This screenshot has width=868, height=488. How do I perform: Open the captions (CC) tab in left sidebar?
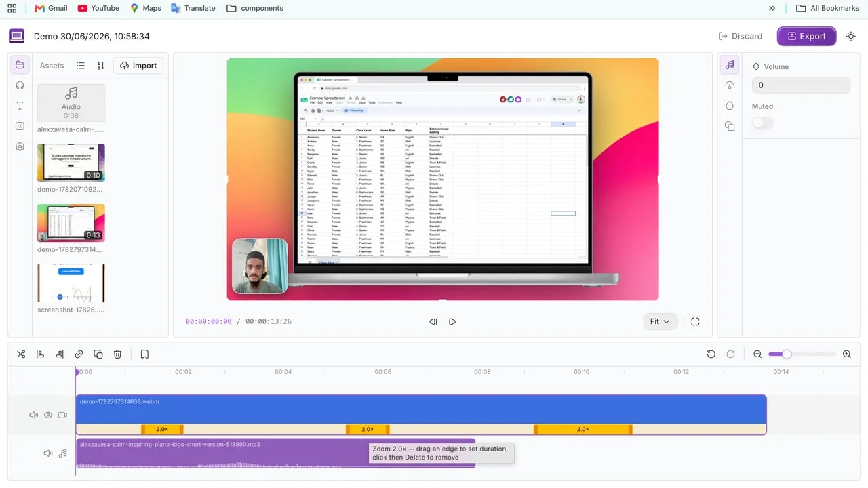coord(20,126)
